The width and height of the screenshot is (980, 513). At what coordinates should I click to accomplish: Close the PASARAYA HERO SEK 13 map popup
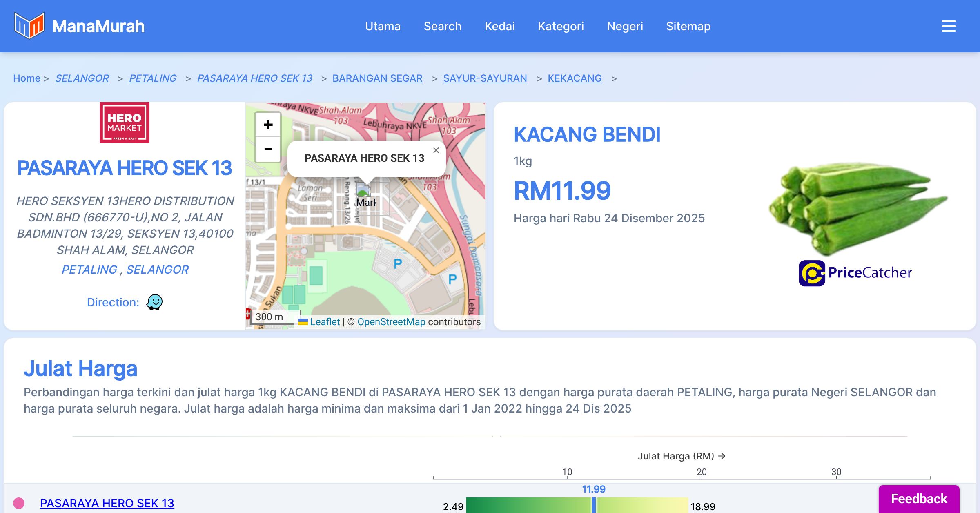436,150
